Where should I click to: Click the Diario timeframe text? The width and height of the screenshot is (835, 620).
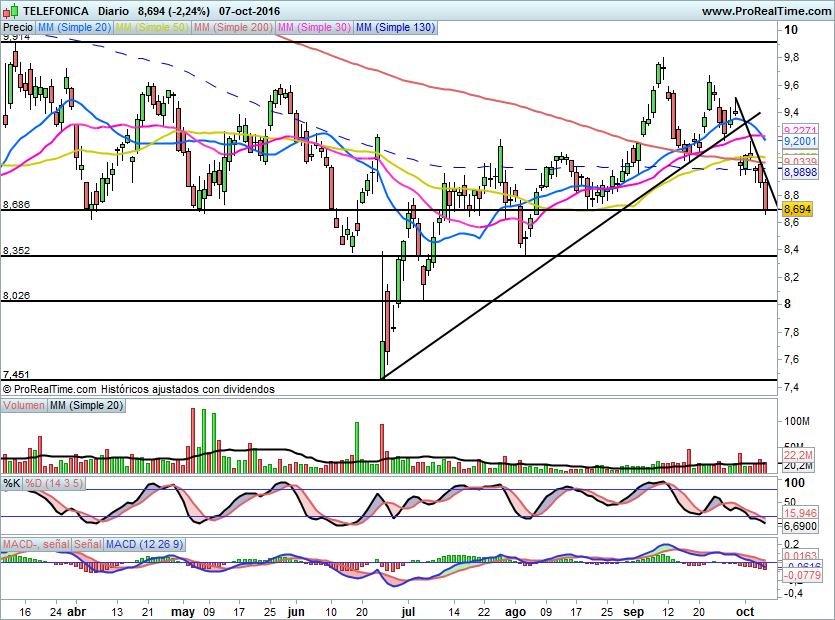[x=113, y=11]
